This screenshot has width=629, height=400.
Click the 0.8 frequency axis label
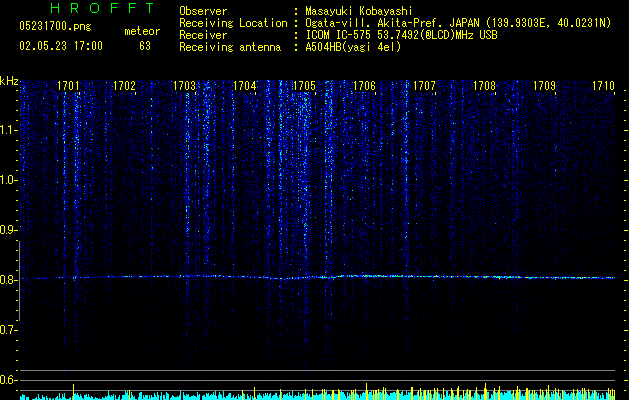(x=8, y=280)
